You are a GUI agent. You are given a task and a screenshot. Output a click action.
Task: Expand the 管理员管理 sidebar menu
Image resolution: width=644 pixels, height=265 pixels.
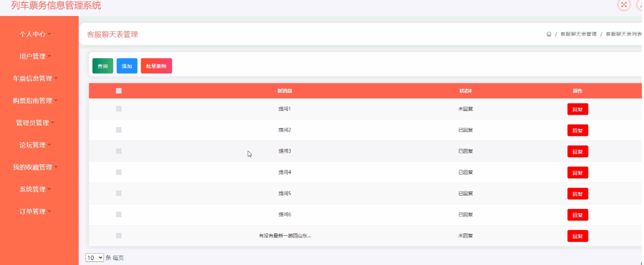tap(36, 123)
